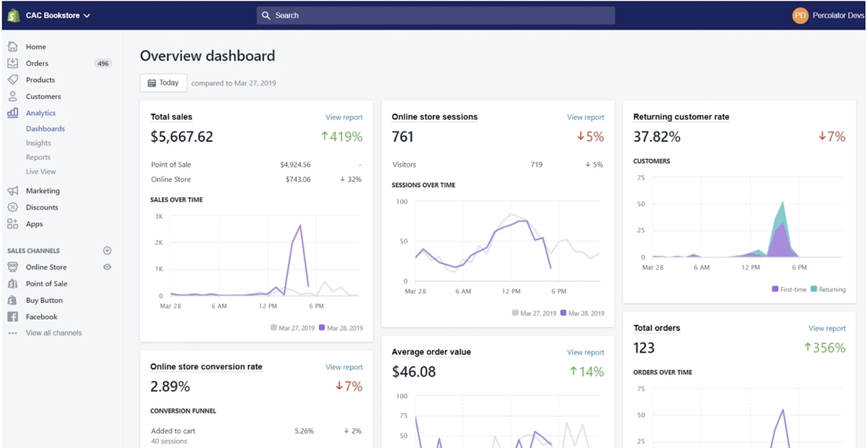Open Discounts in the sidebar
The image size is (868, 448).
tap(42, 207)
